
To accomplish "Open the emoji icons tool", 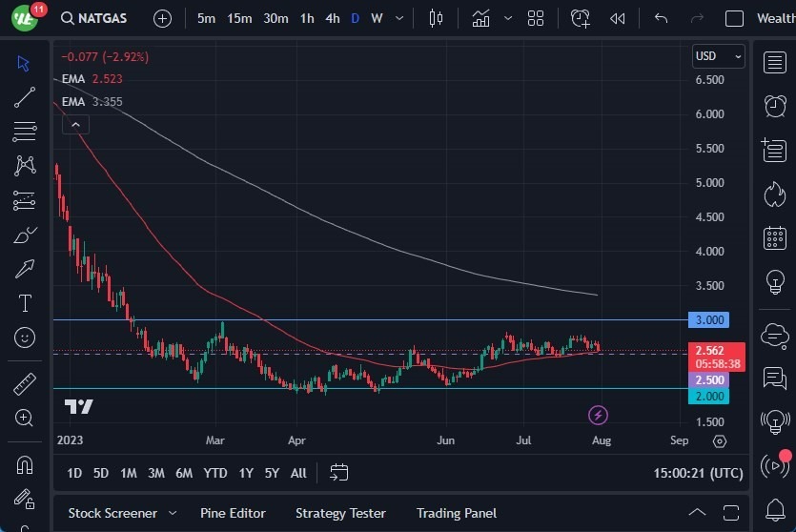I will 25,338.
